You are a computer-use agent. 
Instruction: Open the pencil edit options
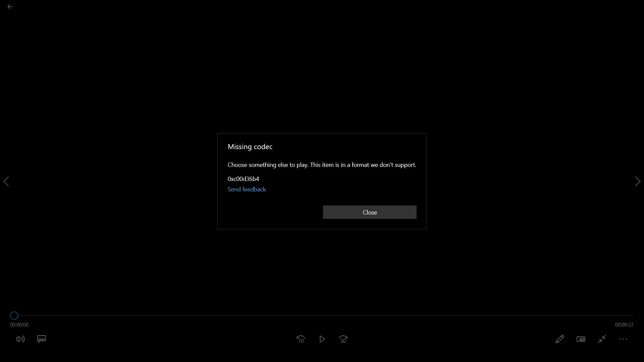559,339
